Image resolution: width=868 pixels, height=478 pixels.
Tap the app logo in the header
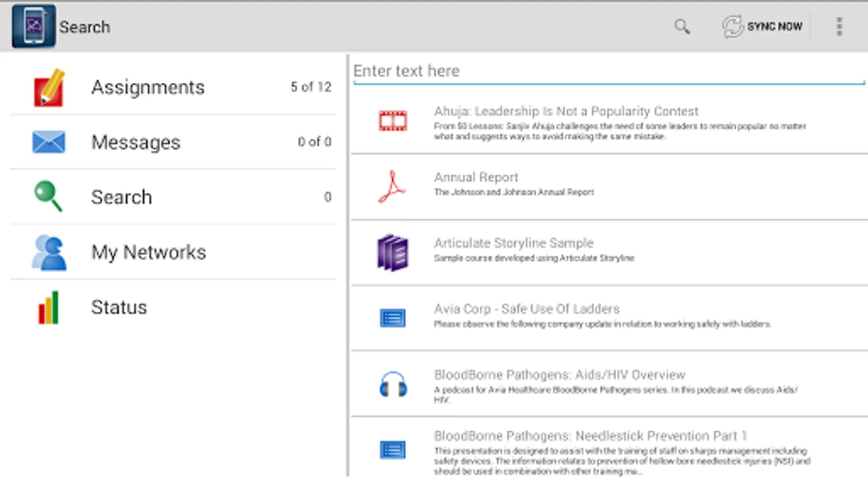point(33,26)
